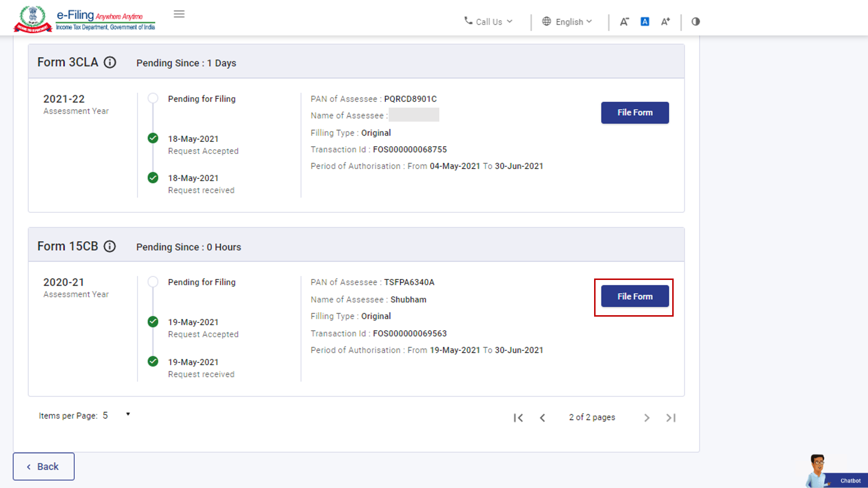Click the e-Filing portal logo
The width and height of the screenshot is (868, 488).
click(85, 19)
